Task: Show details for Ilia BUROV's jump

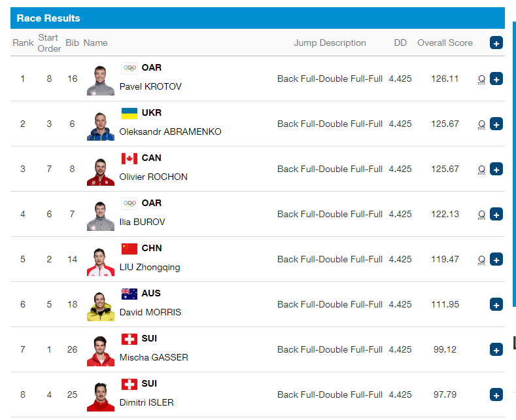Action: click(496, 214)
